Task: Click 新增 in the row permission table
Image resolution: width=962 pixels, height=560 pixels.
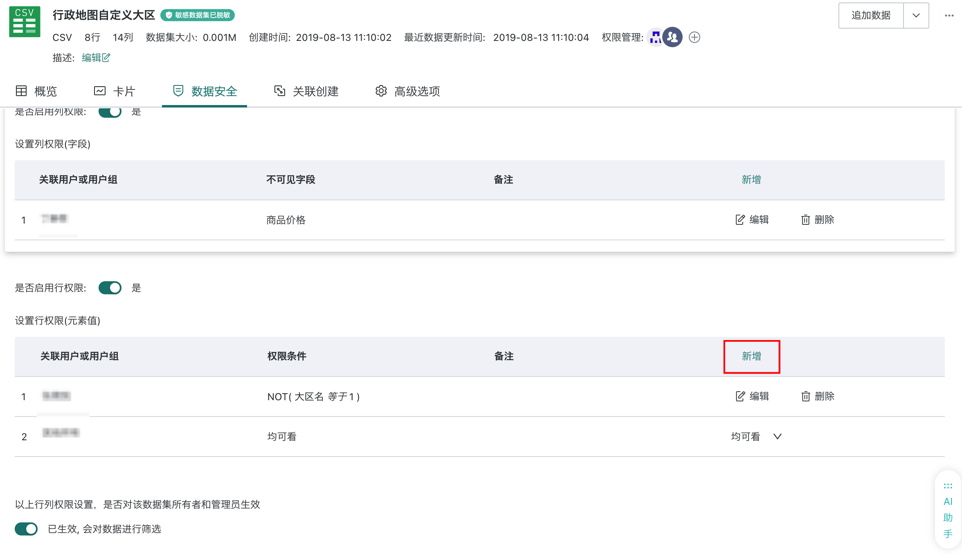Action: 751,356
